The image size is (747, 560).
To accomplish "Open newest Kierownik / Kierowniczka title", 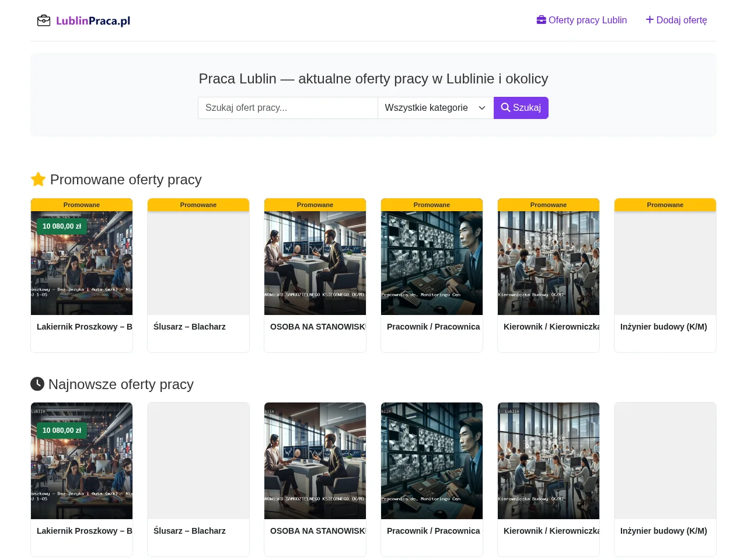I will pyautogui.click(x=551, y=531).
